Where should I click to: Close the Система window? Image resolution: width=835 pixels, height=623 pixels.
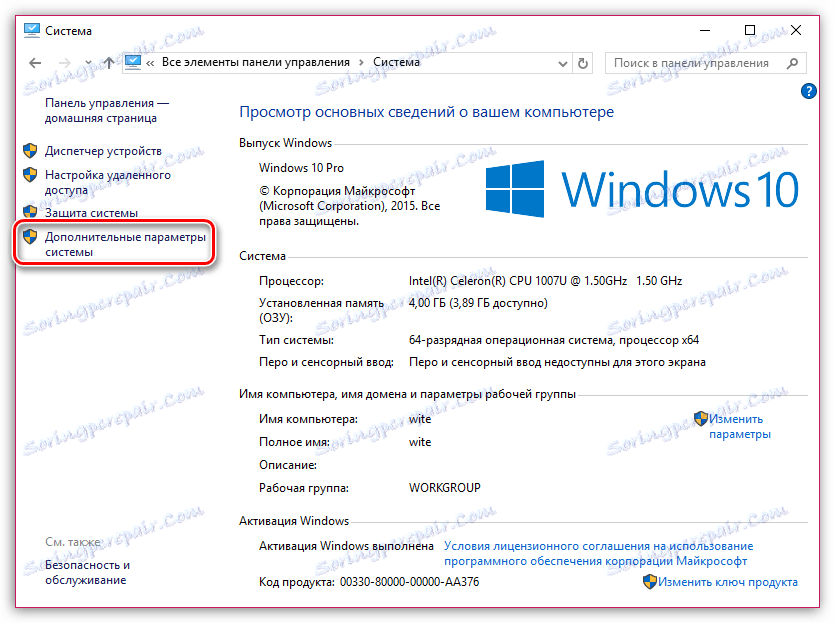tap(796, 30)
